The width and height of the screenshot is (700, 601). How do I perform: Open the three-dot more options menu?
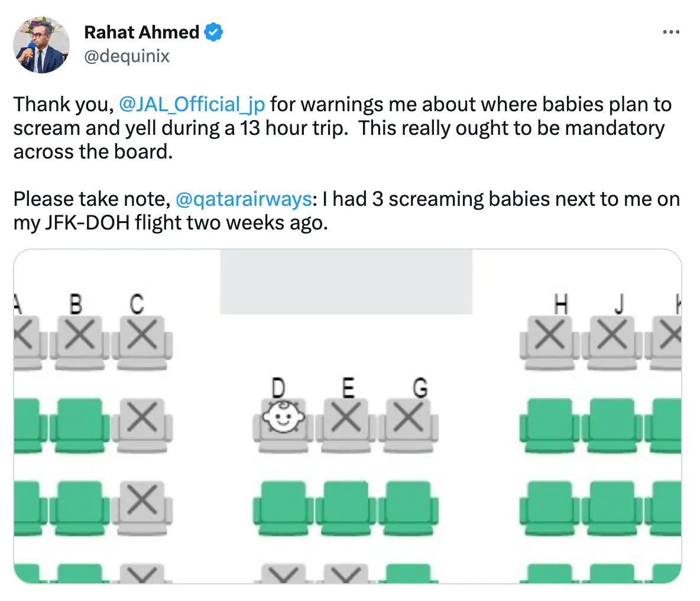(672, 32)
